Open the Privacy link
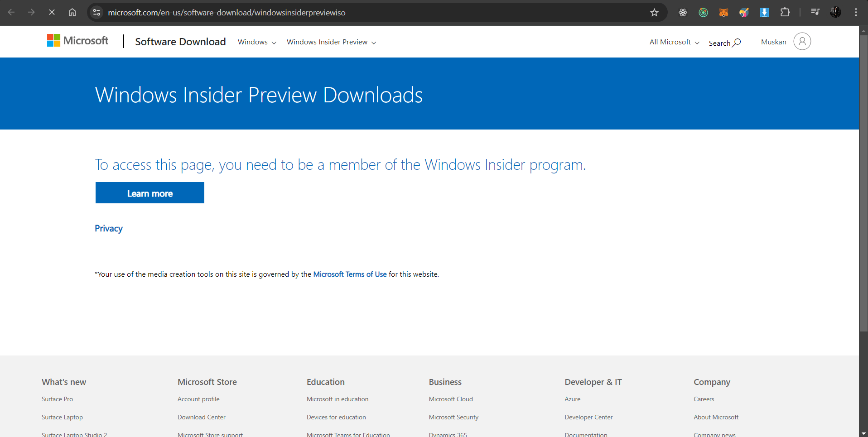Image resolution: width=868 pixels, height=437 pixels. (109, 228)
